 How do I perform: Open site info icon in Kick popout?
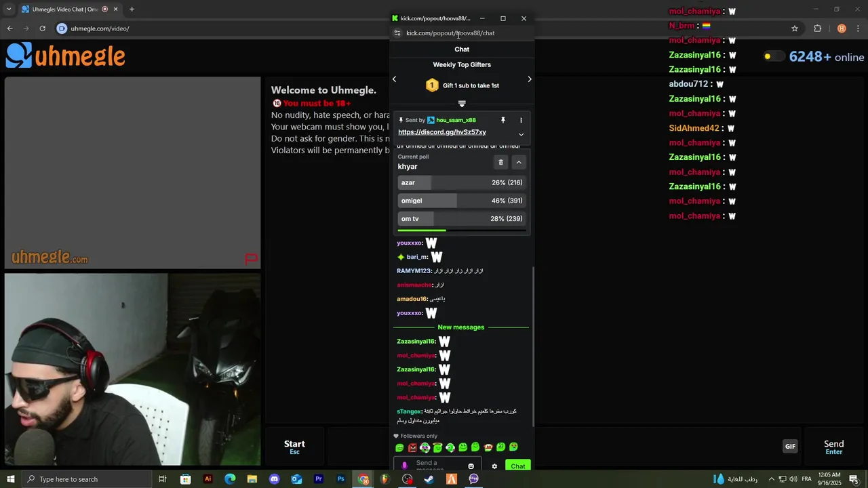click(x=397, y=33)
